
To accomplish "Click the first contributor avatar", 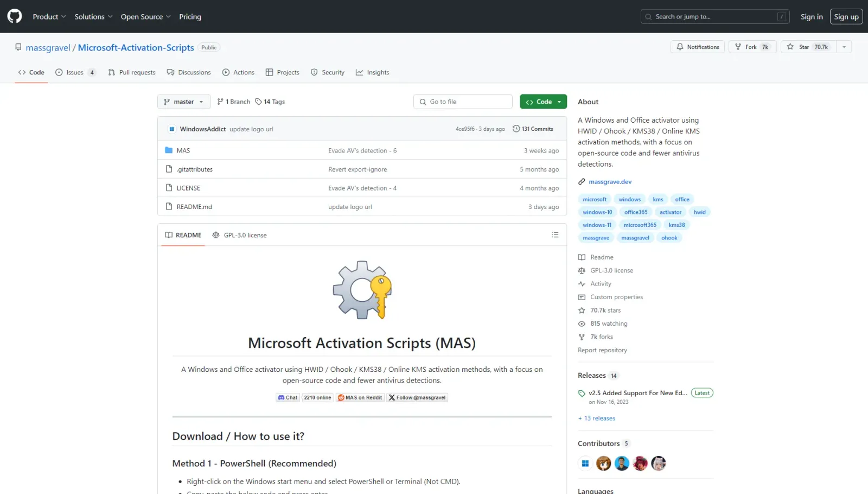I will click(585, 464).
